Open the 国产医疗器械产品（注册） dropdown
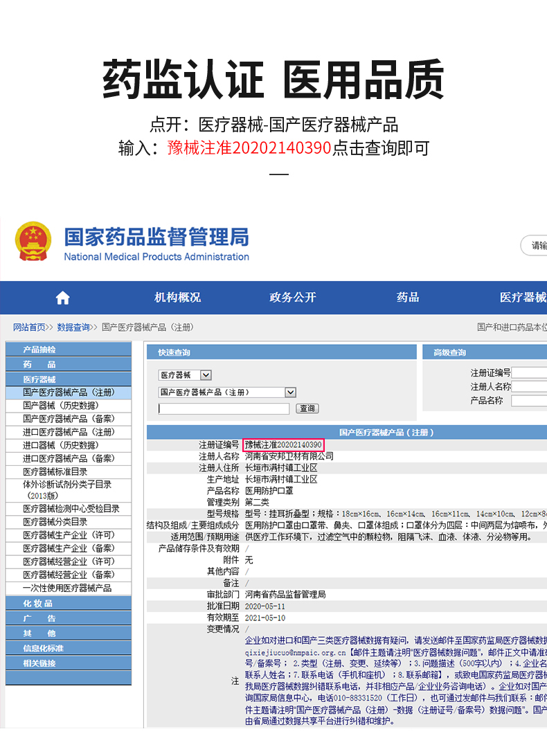 [227, 393]
